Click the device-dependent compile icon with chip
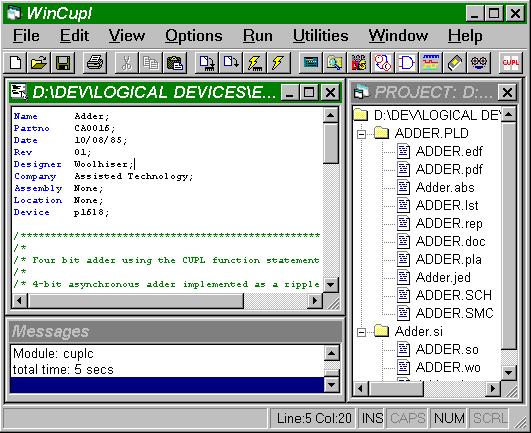The image size is (531, 433). click(207, 63)
